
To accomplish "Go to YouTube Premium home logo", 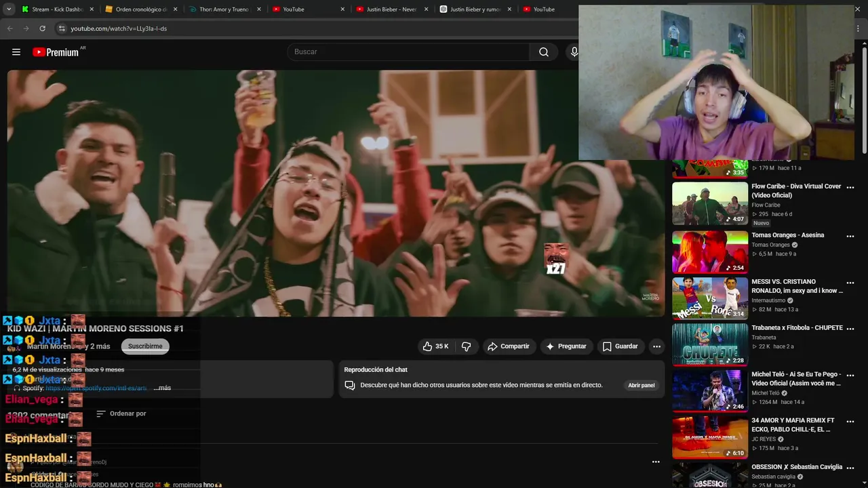I will (x=56, y=52).
